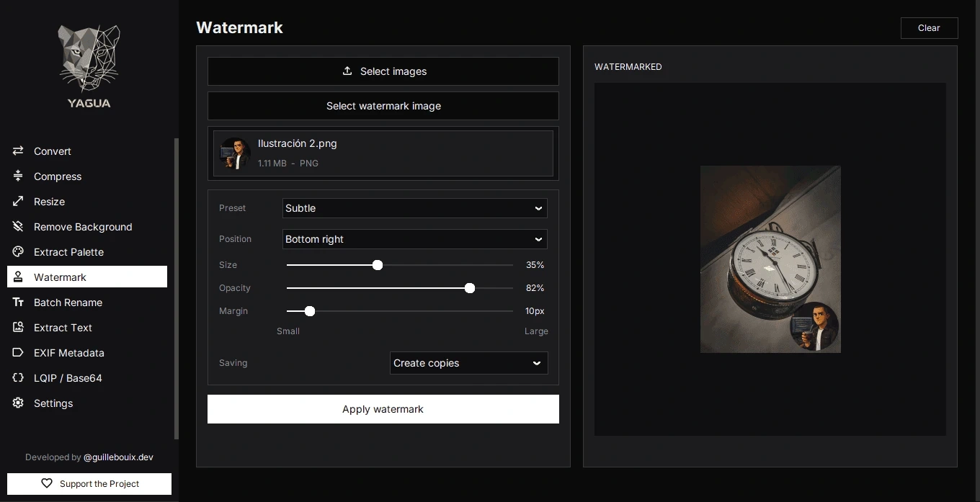The width and height of the screenshot is (980, 502).
Task: Select Extract Palette in the sidebar
Action: [x=87, y=252]
